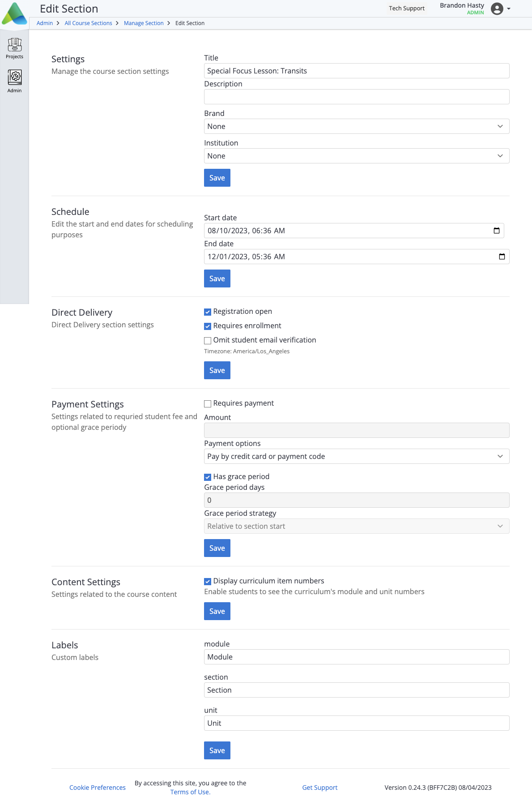
Task: Open the Admin sidebar icon
Action: 14,81
